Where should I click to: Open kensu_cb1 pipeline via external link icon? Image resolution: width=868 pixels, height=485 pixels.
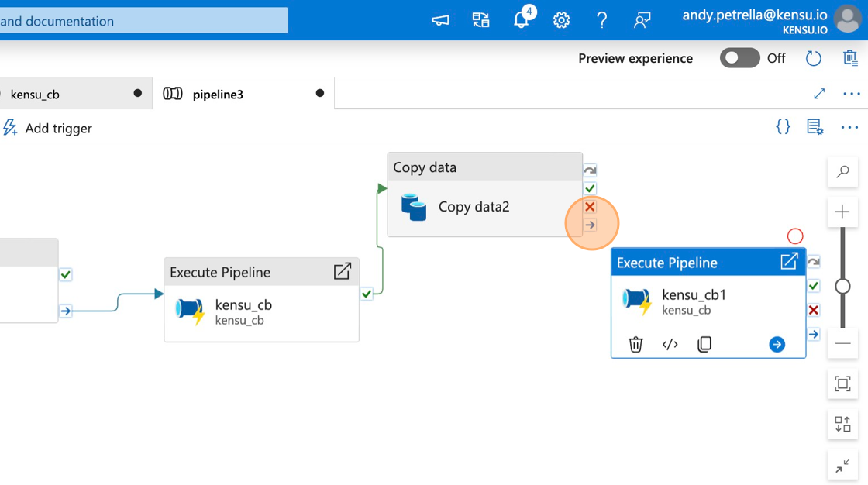[789, 261]
